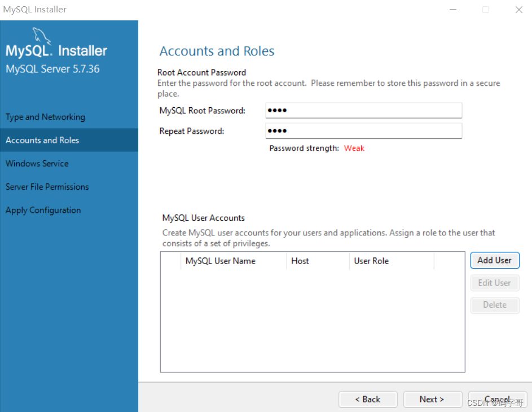This screenshot has height=412, width=532.
Task: Go back with the Back button
Action: (368, 400)
